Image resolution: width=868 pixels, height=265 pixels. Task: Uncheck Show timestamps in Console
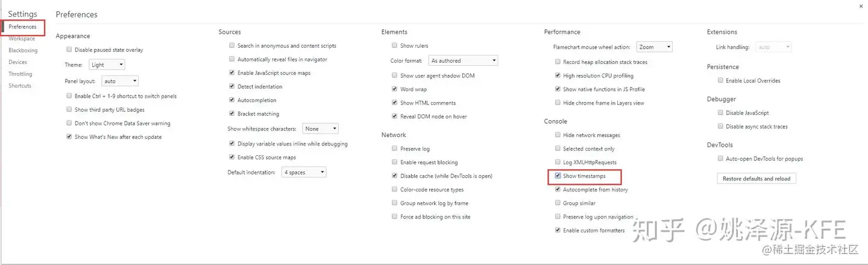click(x=558, y=176)
